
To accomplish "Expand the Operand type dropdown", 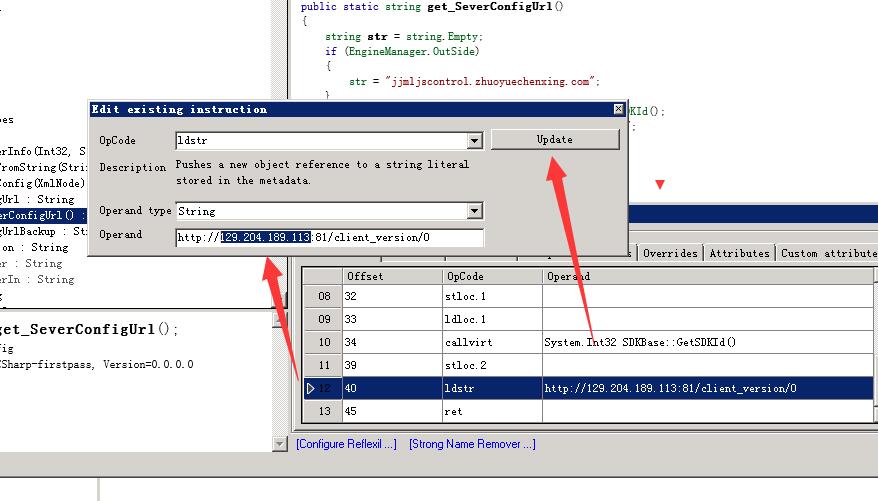I will click(x=475, y=211).
